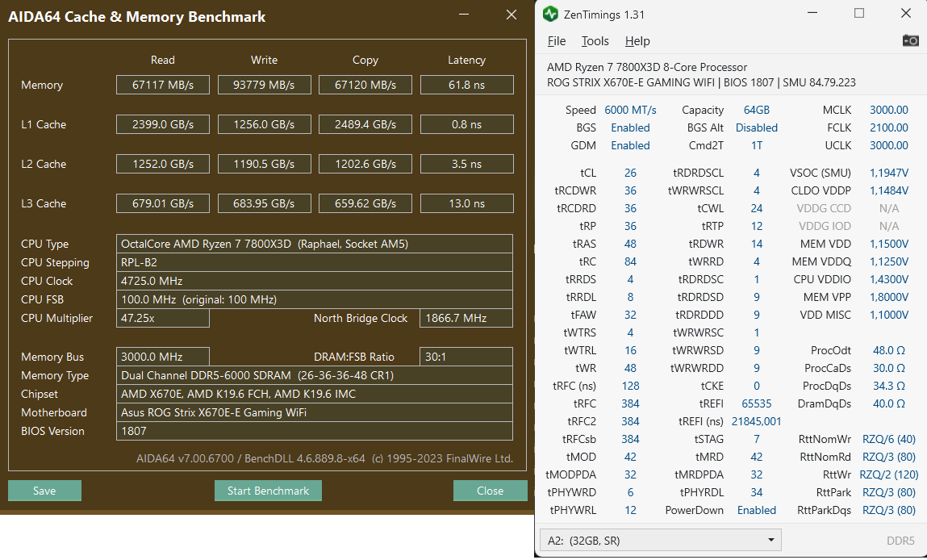Click the Capacity 64GB value

pyautogui.click(x=756, y=110)
